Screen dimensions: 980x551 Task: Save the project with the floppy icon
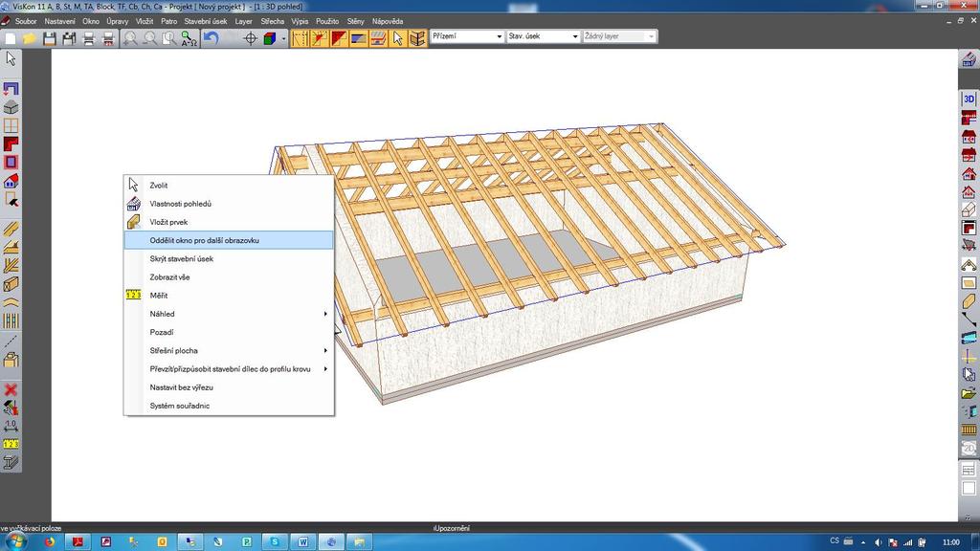(x=50, y=38)
